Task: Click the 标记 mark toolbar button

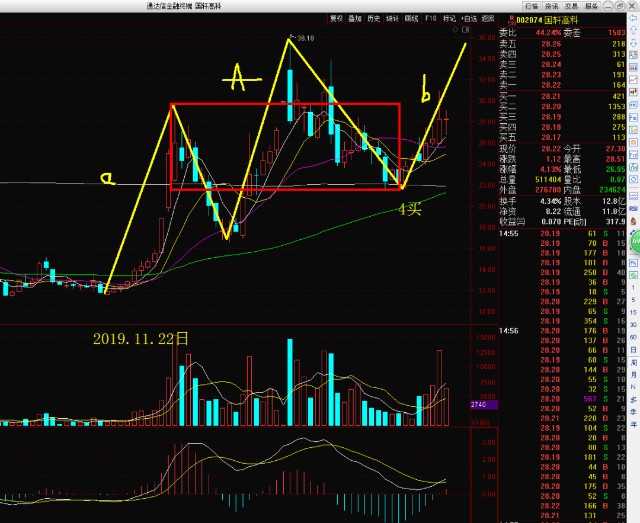Action: [449, 19]
